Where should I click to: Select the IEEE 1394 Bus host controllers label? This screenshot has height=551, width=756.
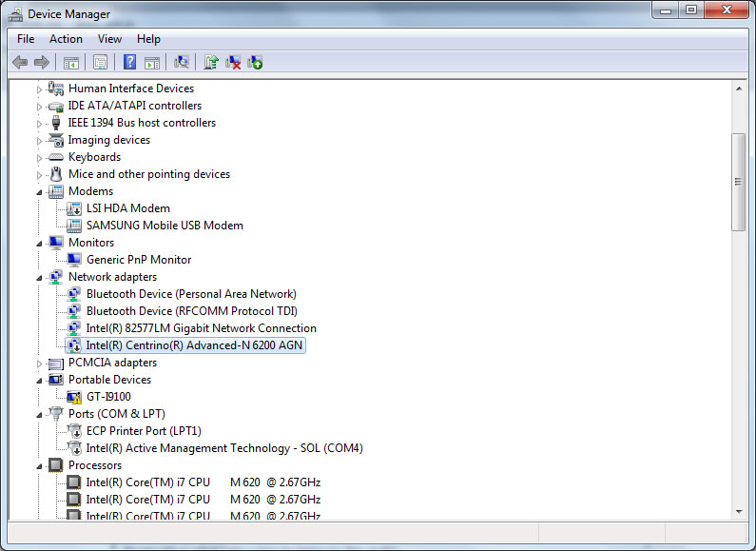click(143, 123)
